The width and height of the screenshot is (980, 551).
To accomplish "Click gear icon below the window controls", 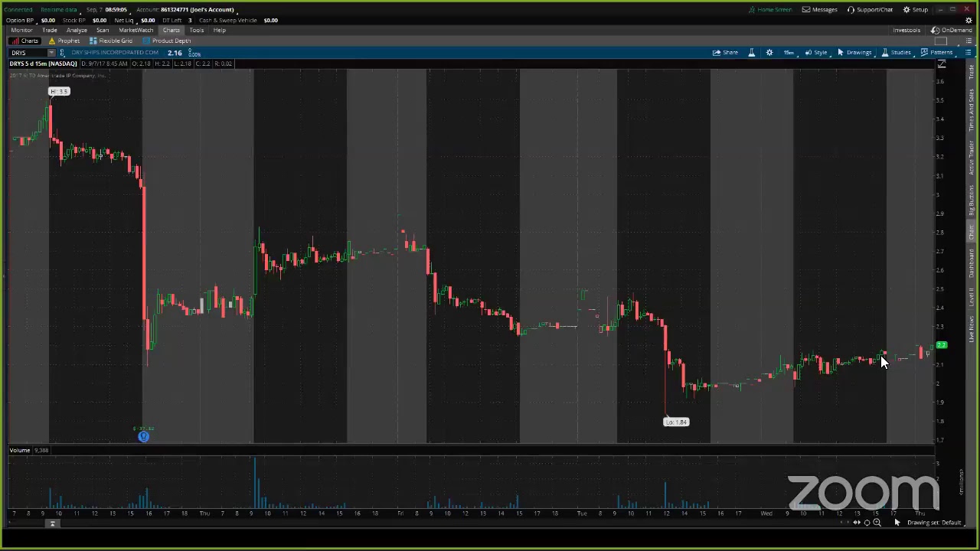I will pyautogui.click(x=969, y=20).
